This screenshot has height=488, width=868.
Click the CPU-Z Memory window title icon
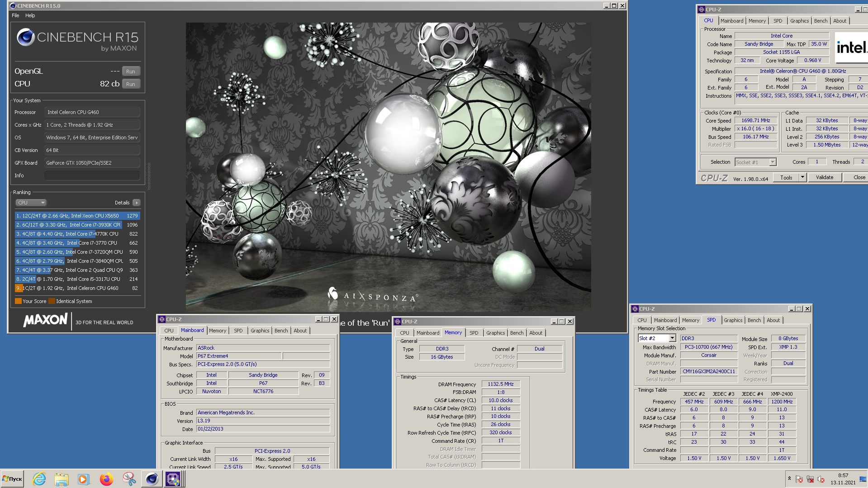click(x=398, y=322)
